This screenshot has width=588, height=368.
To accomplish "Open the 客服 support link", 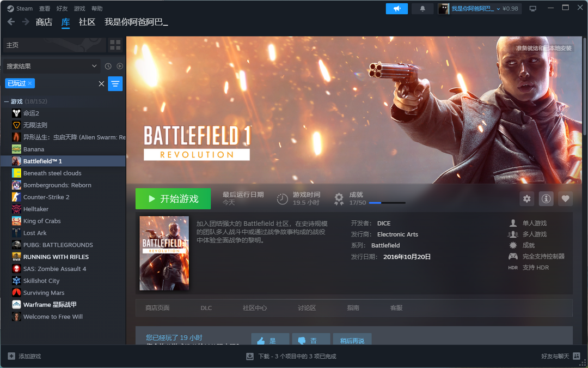I will click(396, 308).
